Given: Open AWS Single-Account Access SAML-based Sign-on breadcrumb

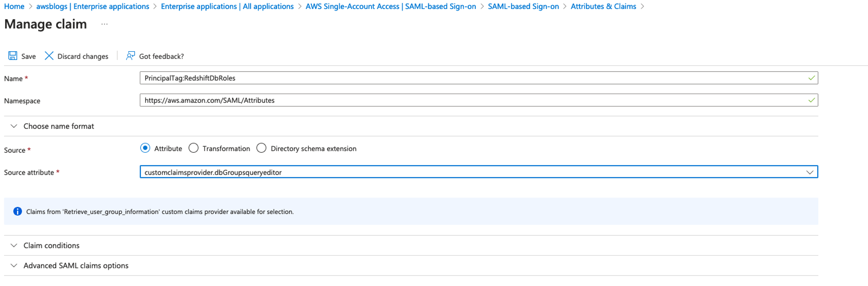Looking at the screenshot, I should [391, 6].
